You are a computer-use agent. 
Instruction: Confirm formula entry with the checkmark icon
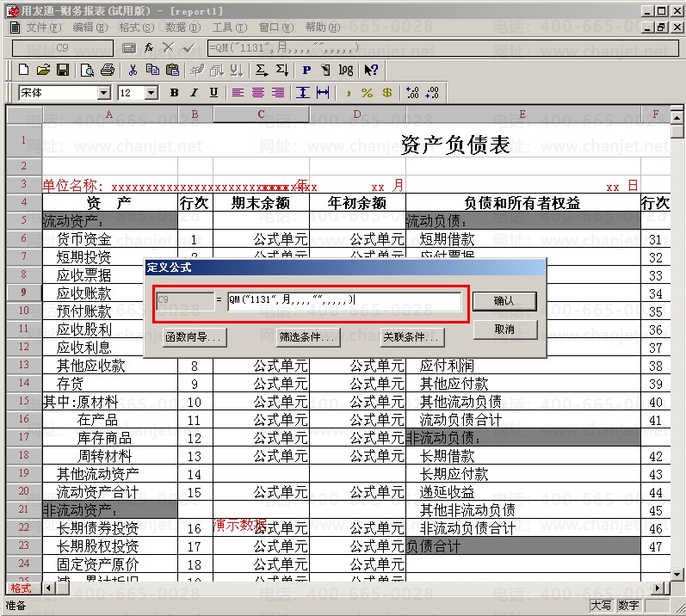189,47
